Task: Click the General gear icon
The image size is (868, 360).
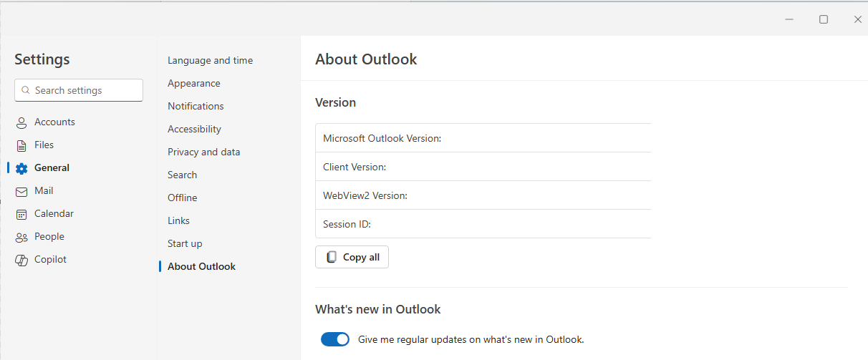Action: click(x=21, y=168)
